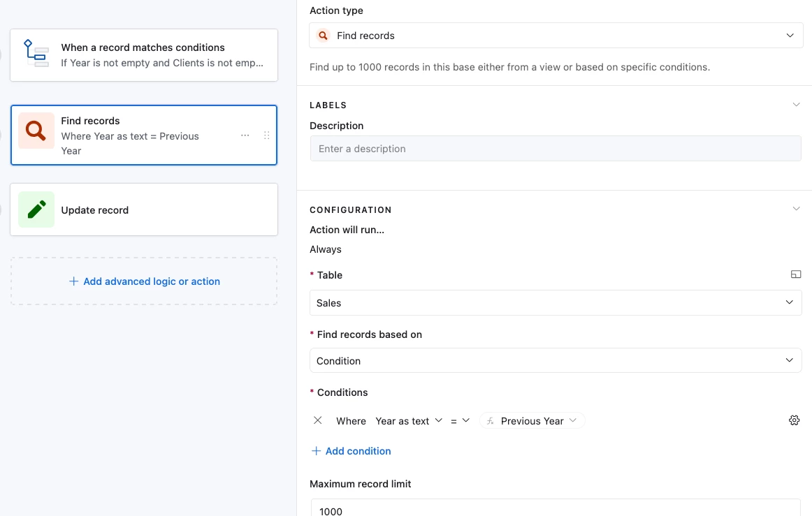The height and width of the screenshot is (516, 812).
Task: Open the Action type dropdown
Action: 556,36
